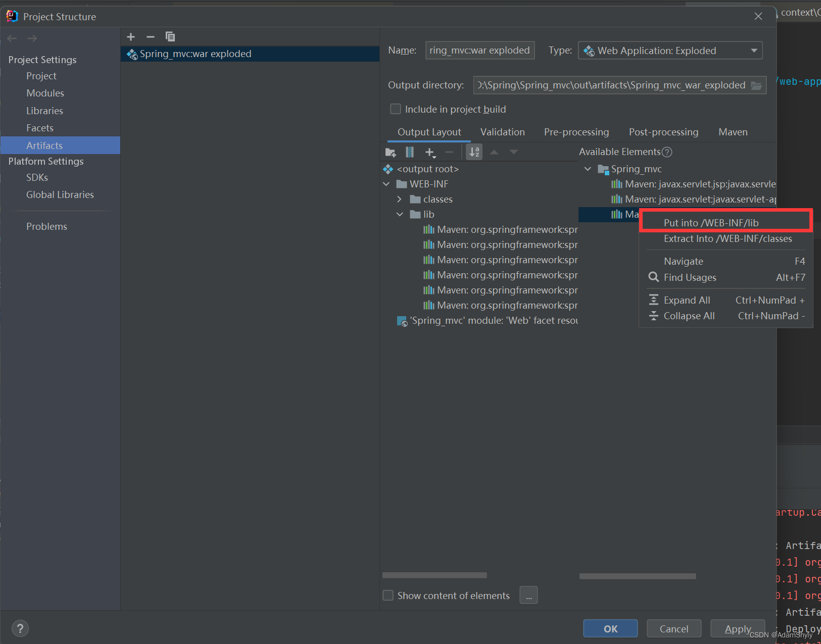Copy the Spring_mvc:war exploded artifact
This screenshot has height=644, width=821.
[x=170, y=36]
